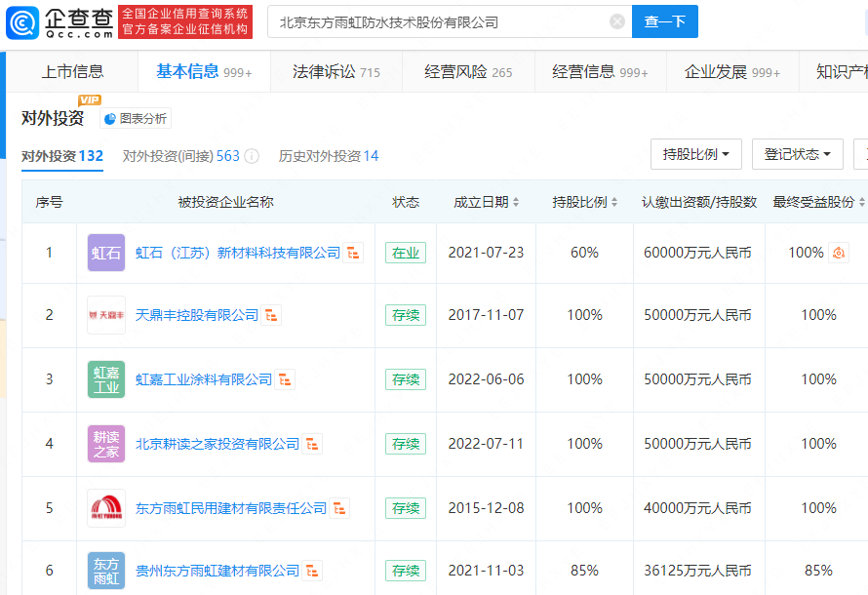Open equity structure icon for 东方雨虹民用建材有限责任公司

(340, 508)
